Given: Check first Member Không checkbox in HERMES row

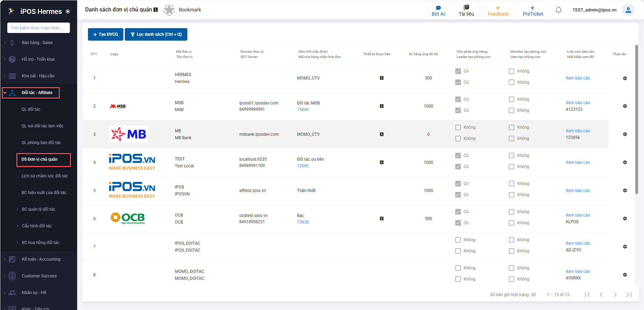Looking at the screenshot, I should pos(512,71).
